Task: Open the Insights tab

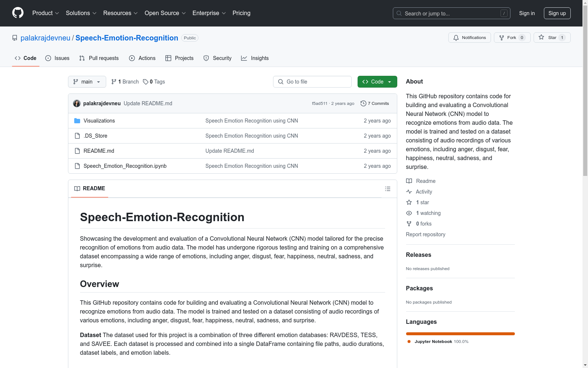Action: [255, 58]
